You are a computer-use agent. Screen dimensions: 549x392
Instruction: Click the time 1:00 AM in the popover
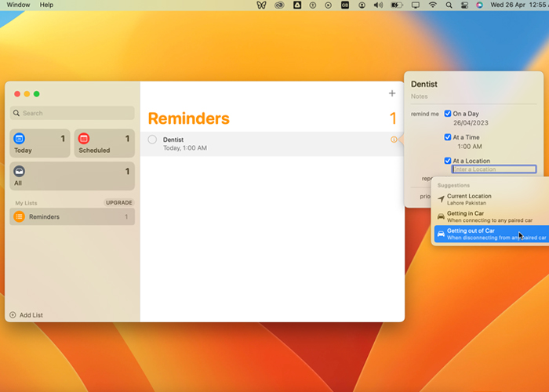pyautogui.click(x=470, y=147)
